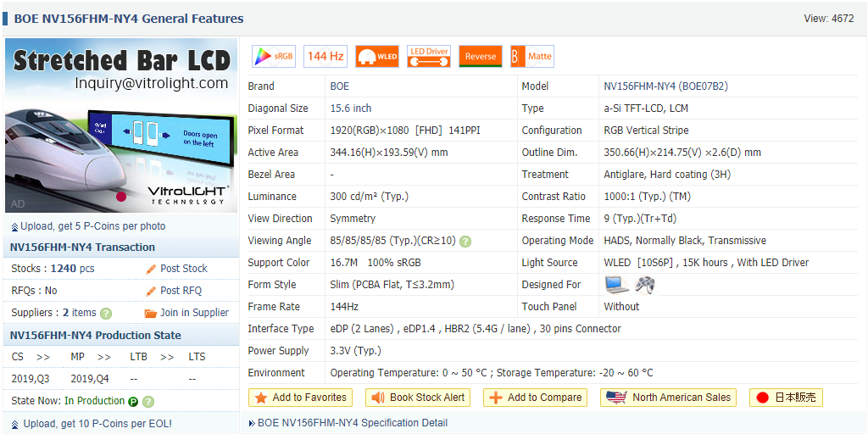The image size is (868, 434).
Task: Click the RFQs : No entry
Action: 34,291
